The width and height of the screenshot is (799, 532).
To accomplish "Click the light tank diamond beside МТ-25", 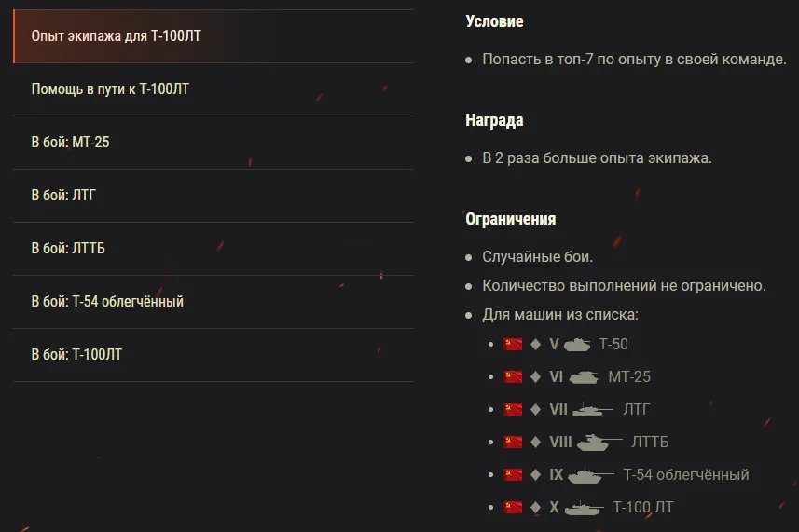I will tap(535, 376).
